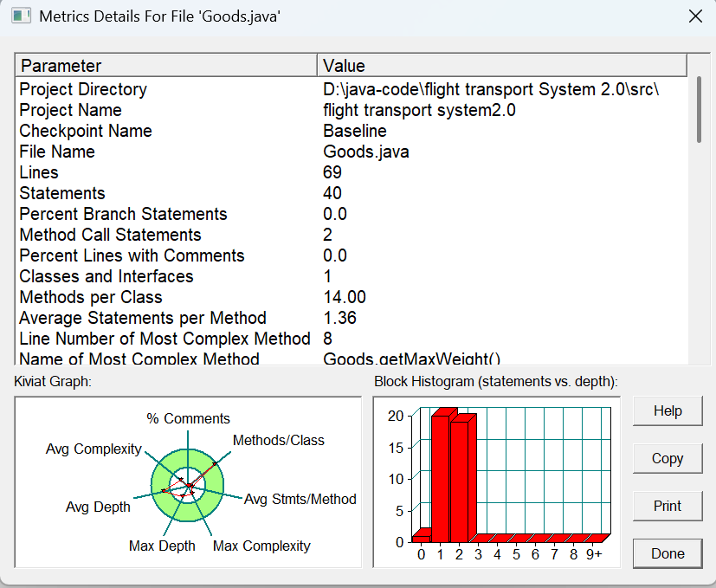Viewport: 716px width, 588px height.
Task: Click the Avg Depth axis label
Action: [98, 507]
